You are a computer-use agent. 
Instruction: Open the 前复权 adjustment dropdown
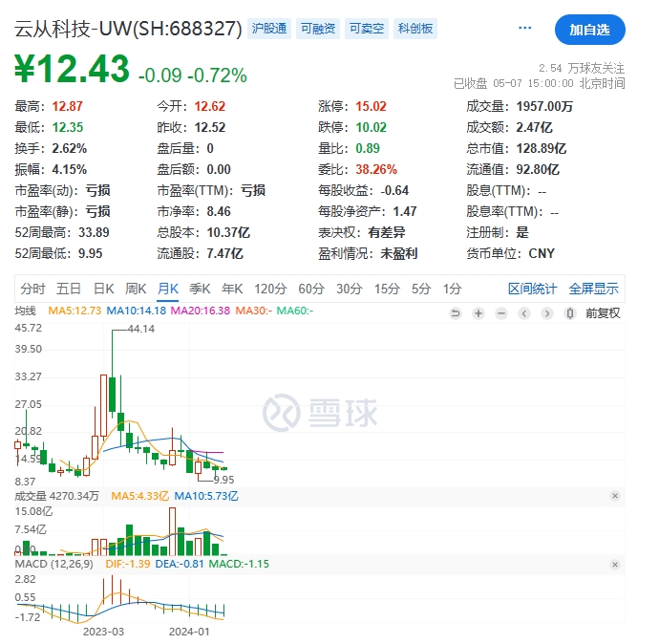603,313
